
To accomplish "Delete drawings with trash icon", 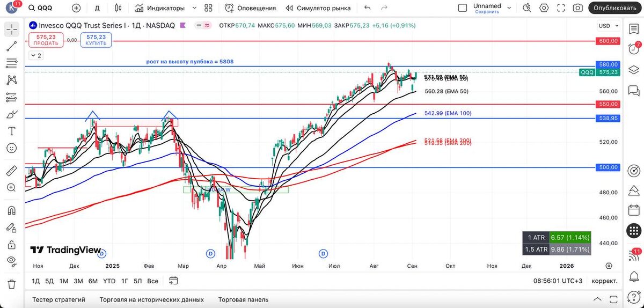I will (11, 284).
